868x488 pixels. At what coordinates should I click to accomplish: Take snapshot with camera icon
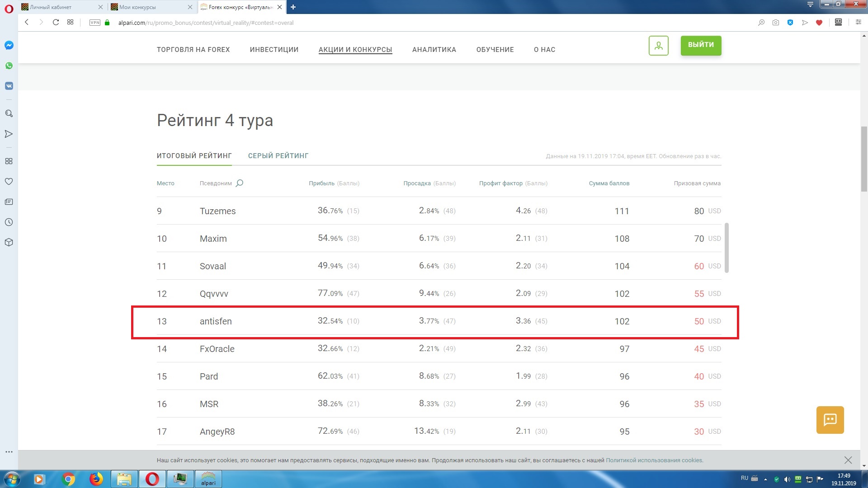click(x=776, y=23)
